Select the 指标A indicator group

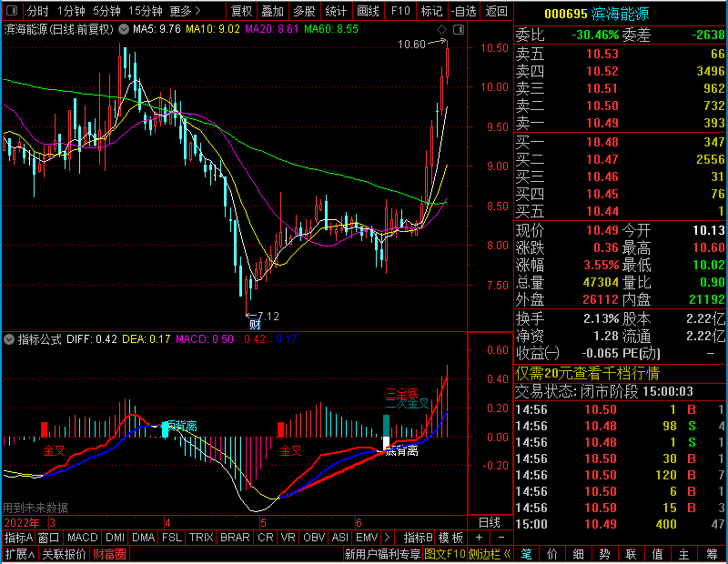pyautogui.click(x=18, y=538)
